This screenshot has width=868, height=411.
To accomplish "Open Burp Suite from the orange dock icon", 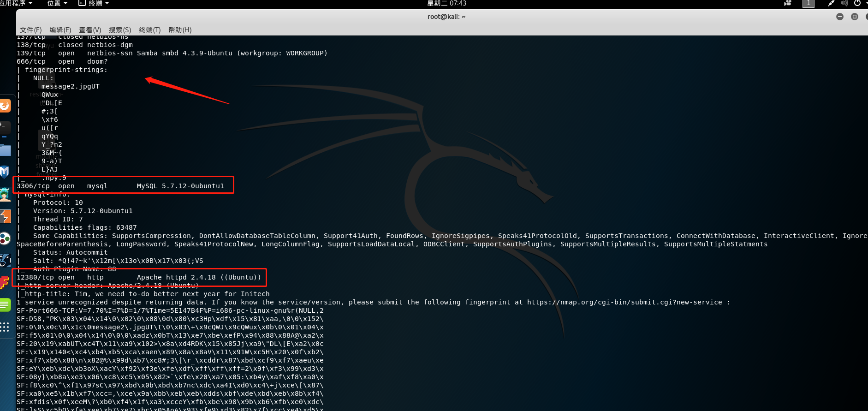I will pos(5,216).
